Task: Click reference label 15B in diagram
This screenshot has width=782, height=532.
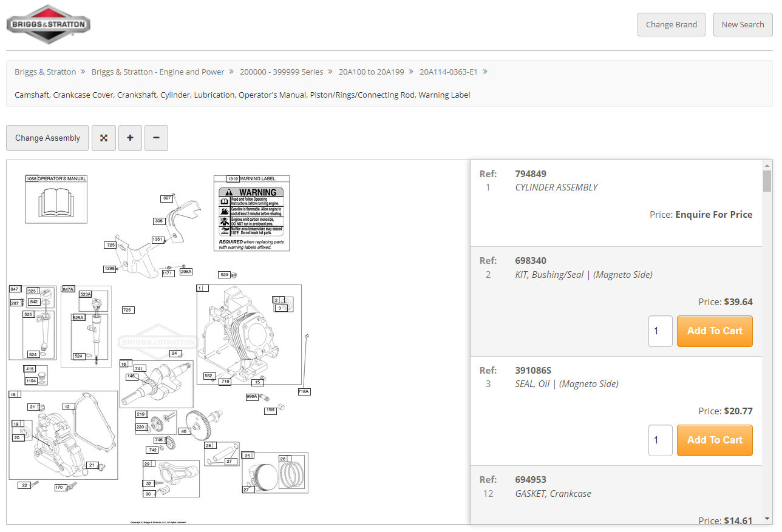Action: (270, 411)
